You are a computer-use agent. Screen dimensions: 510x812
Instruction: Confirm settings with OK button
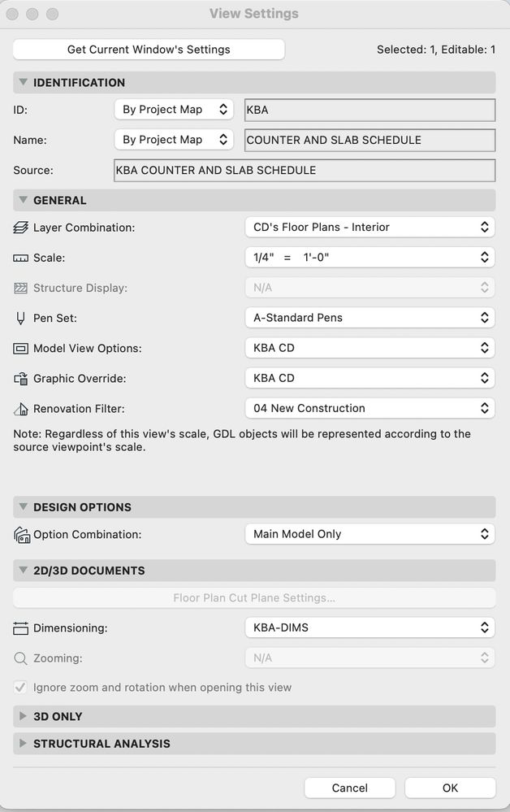(450, 788)
